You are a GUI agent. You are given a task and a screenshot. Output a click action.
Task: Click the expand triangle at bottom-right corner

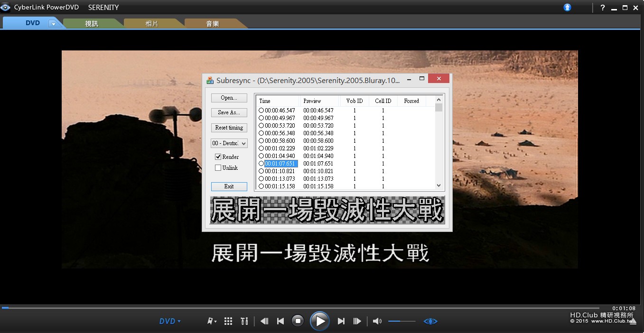[633, 322]
